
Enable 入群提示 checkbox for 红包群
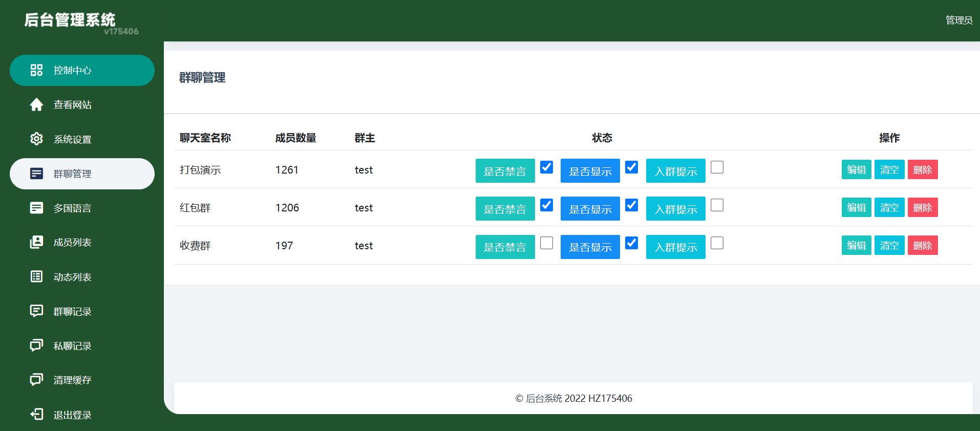click(x=717, y=205)
